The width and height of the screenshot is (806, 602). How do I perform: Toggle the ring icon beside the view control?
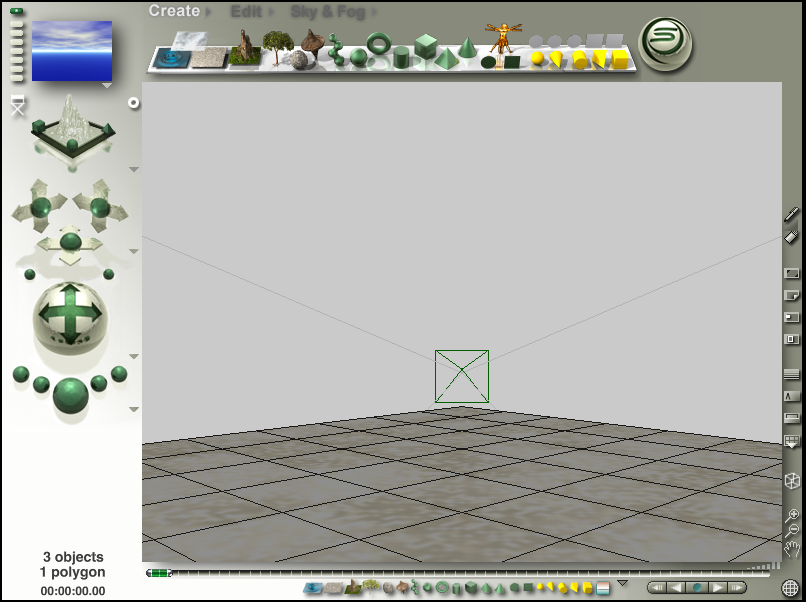[x=134, y=103]
